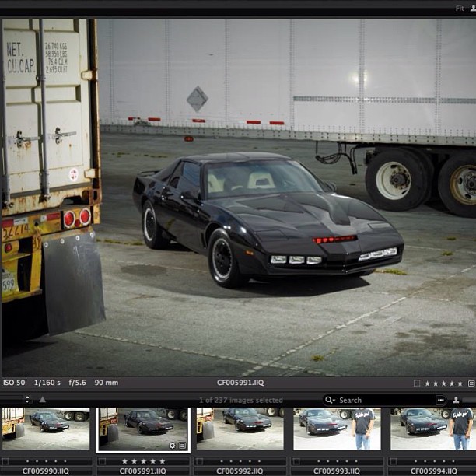Click the CF005992.IIQ filename label

(x=240, y=471)
